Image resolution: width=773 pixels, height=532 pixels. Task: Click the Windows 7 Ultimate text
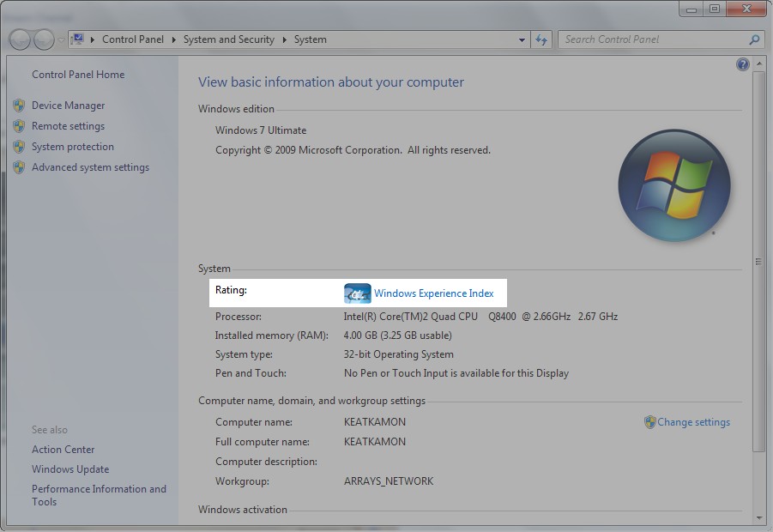point(261,130)
